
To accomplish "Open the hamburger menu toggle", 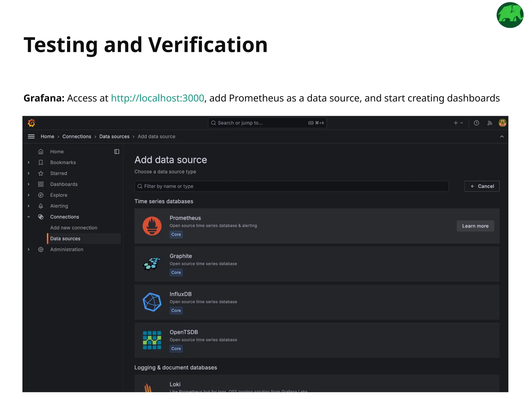I will (x=31, y=136).
